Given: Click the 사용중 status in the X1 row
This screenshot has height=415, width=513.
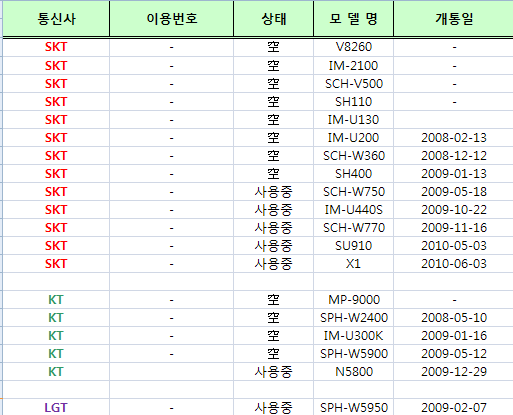Looking at the screenshot, I should tap(274, 264).
